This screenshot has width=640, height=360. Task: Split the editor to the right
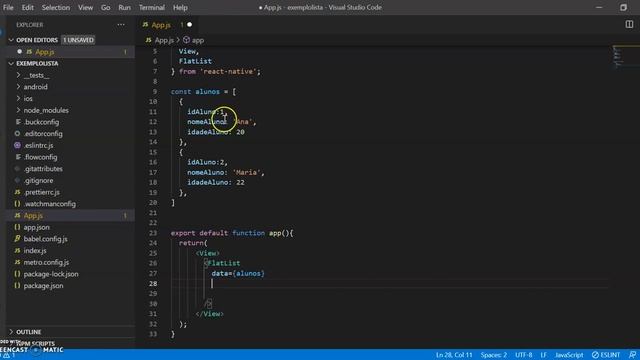629,24
